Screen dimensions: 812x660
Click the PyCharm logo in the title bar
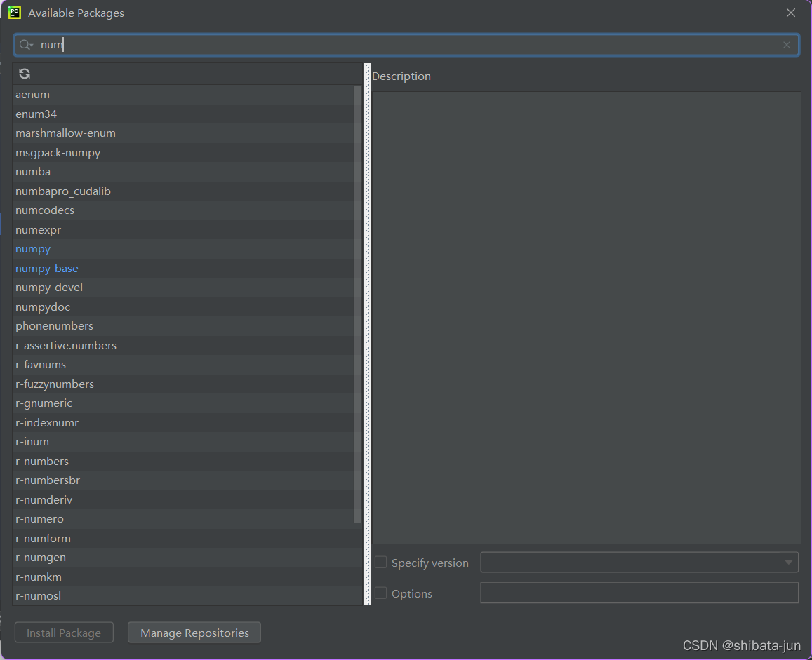[14, 12]
